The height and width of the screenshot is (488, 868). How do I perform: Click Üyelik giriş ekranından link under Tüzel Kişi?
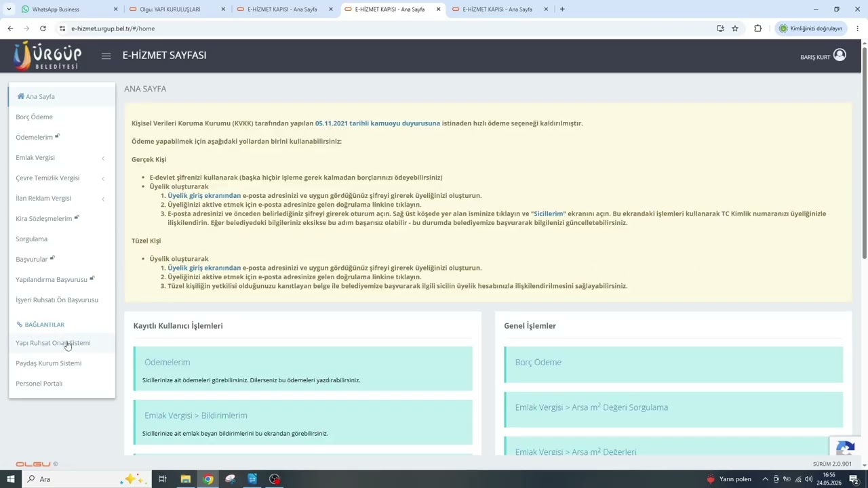[x=204, y=268]
